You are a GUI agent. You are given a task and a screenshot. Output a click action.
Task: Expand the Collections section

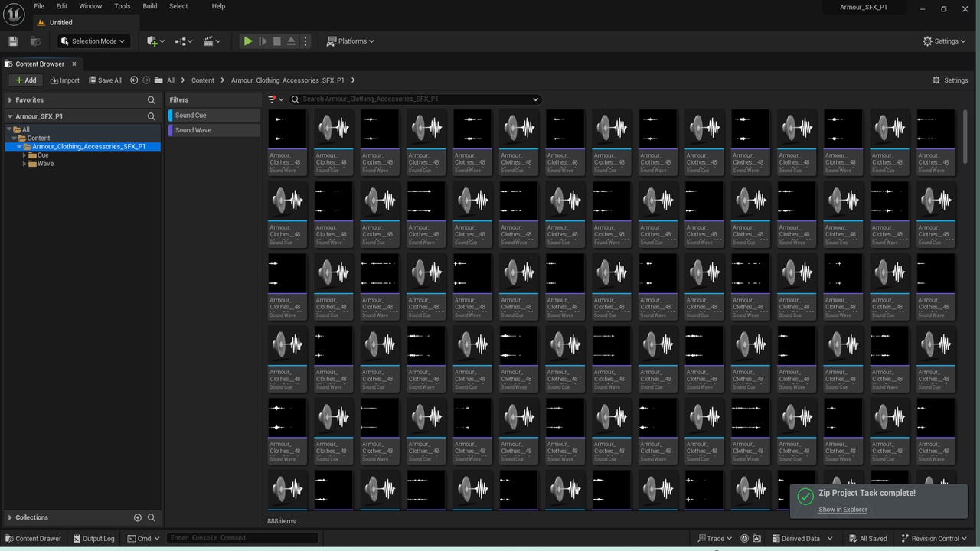click(10, 517)
